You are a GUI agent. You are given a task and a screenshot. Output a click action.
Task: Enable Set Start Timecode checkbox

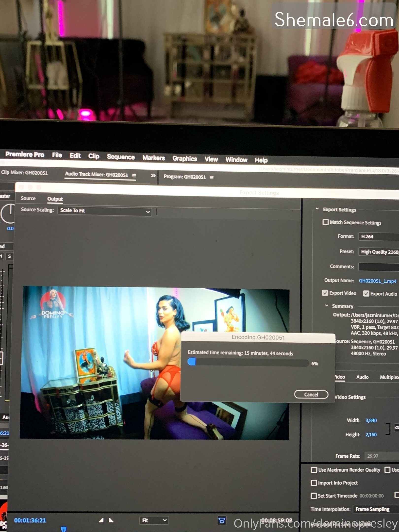314,496
